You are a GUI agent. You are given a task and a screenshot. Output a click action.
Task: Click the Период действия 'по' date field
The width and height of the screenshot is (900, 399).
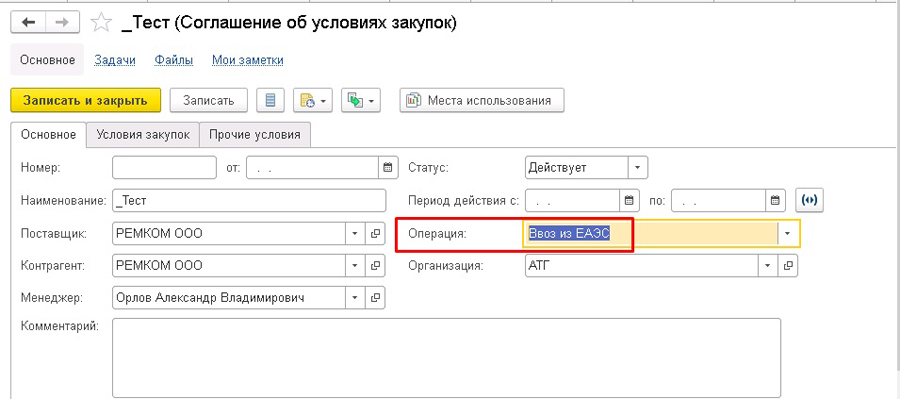coord(719,200)
